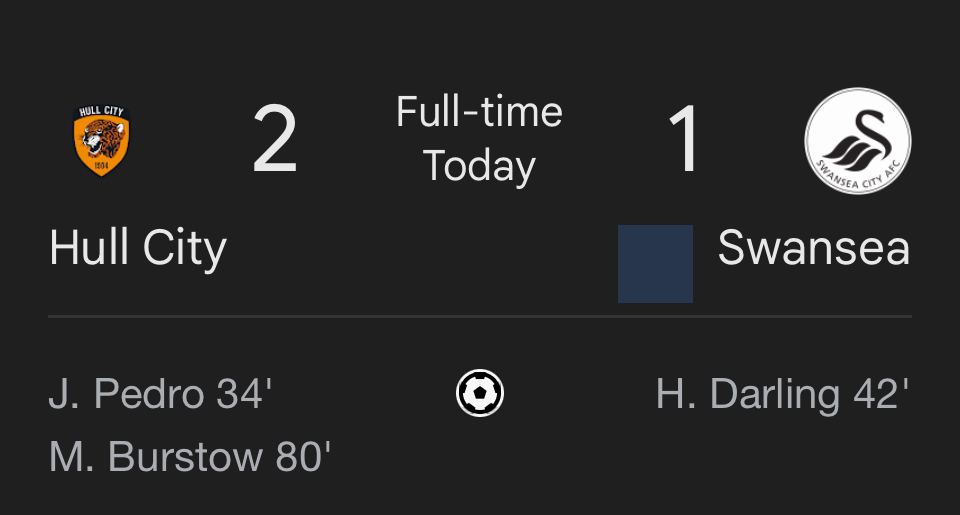Open the Swansea team name link

tap(814, 247)
